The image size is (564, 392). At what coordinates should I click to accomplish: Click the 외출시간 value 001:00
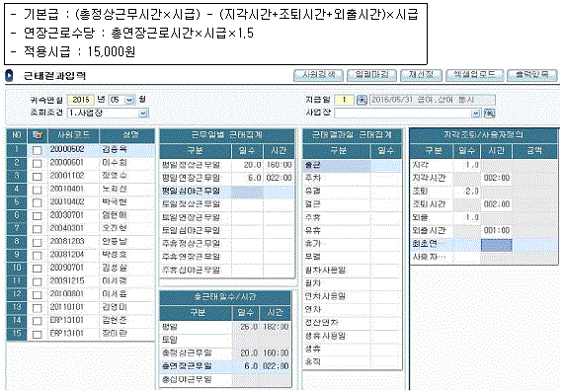coord(497,230)
